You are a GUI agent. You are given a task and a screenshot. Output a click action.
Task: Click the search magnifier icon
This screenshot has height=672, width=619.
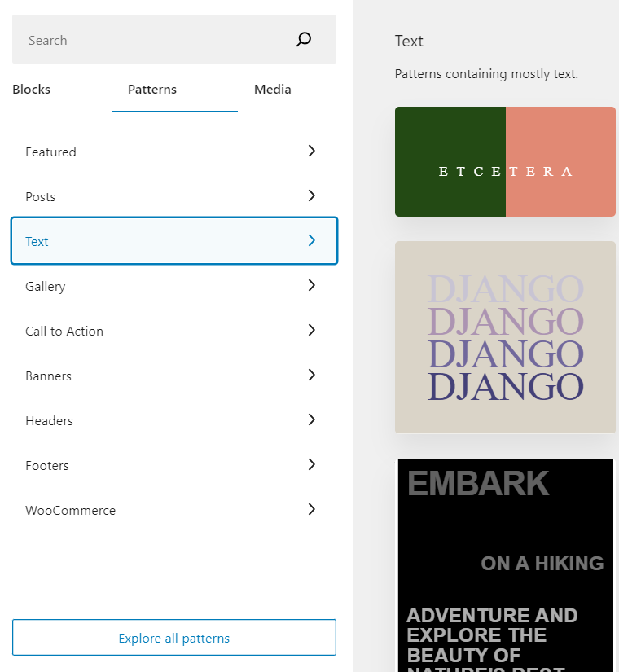pos(304,39)
